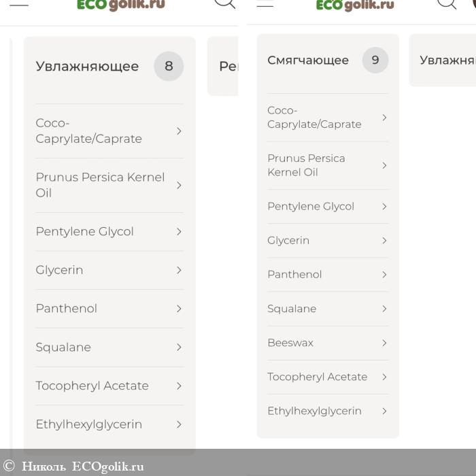Open Ethylhexylglycerin in the Увлажняющее list
This screenshot has width=476, height=476.
point(89,424)
